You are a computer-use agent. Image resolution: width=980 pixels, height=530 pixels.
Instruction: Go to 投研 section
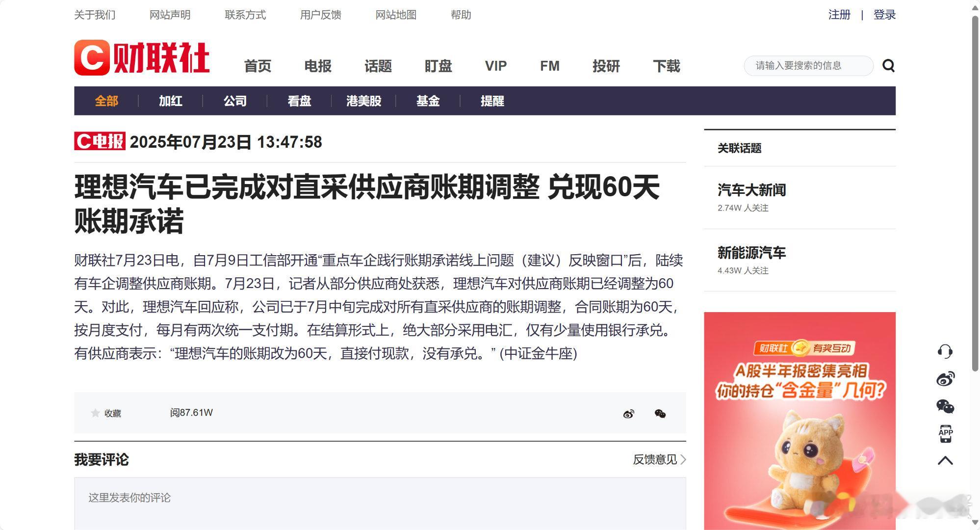606,66
